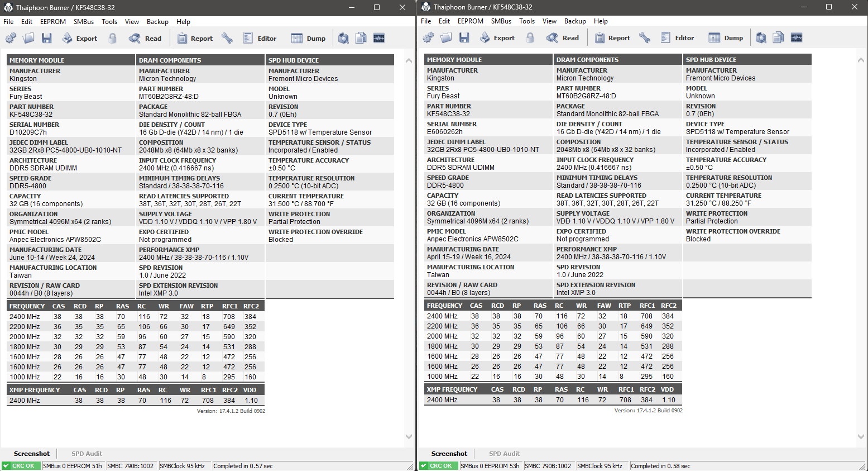The image size is (868, 471).
Task: Click copy documents icon in EEPROM 53h window
Action: tap(779, 37)
